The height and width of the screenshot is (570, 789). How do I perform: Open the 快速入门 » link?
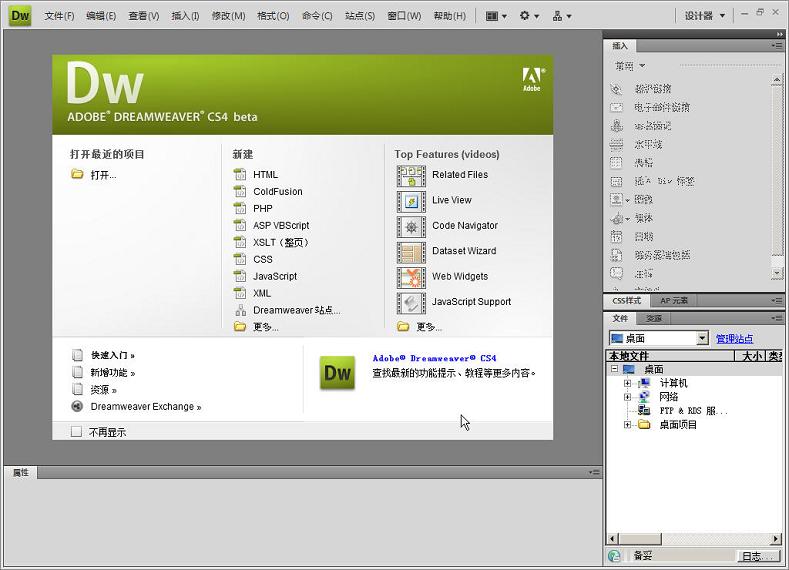(x=113, y=355)
